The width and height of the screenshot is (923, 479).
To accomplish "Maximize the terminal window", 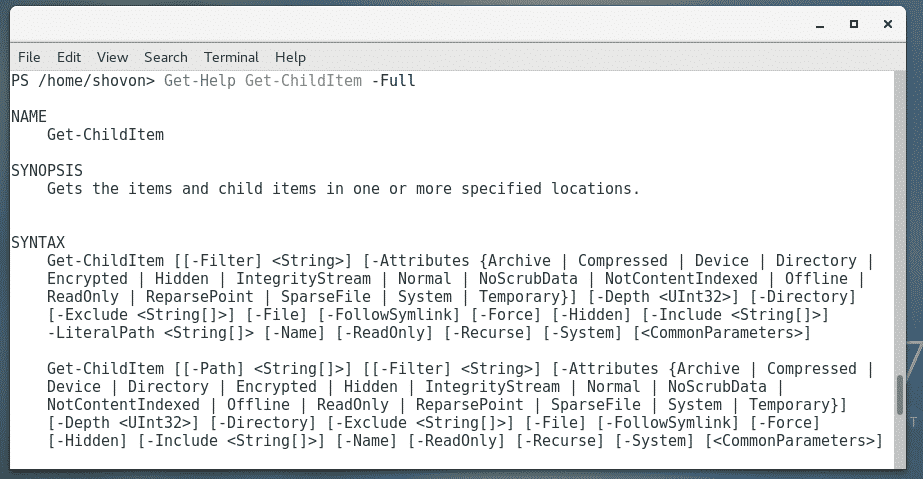I will pos(854,22).
